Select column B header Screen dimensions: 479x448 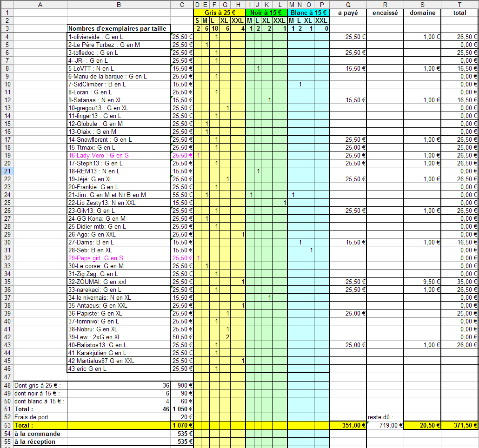pyautogui.click(x=119, y=5)
